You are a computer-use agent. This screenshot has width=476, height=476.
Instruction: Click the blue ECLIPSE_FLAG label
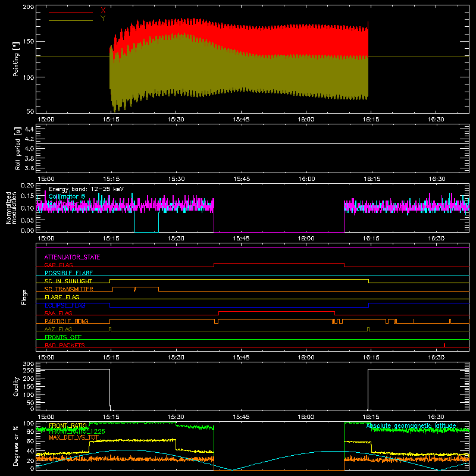click(65, 305)
